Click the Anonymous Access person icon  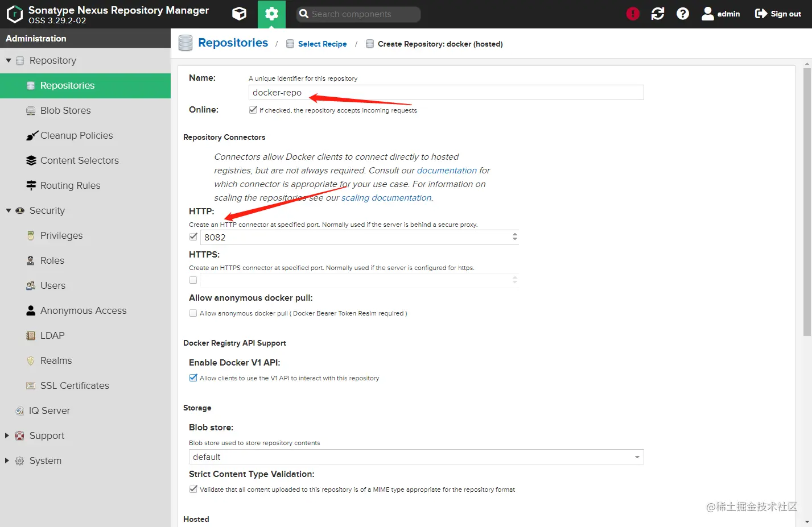pyautogui.click(x=31, y=310)
